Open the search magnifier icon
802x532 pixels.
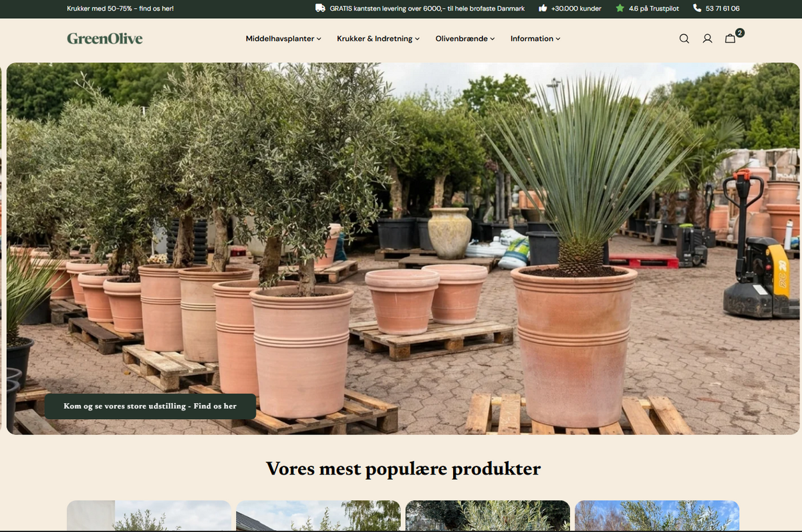[684, 39]
